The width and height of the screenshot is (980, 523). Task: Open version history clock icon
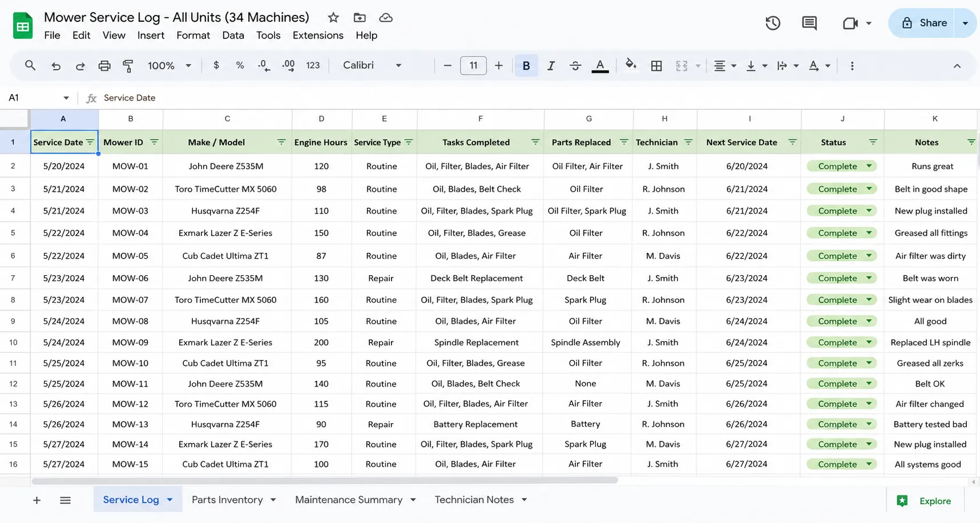(x=773, y=23)
